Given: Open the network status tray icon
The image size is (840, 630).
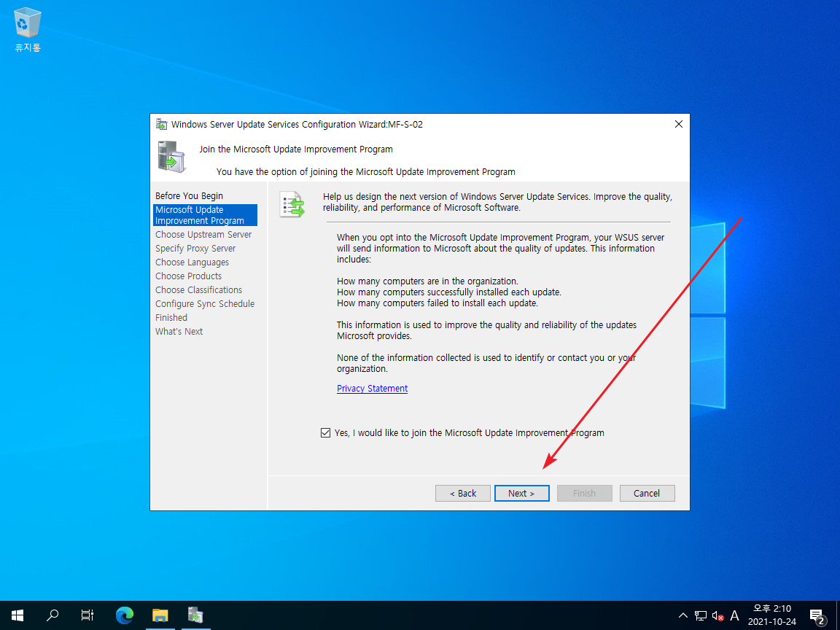Looking at the screenshot, I should click(700, 615).
